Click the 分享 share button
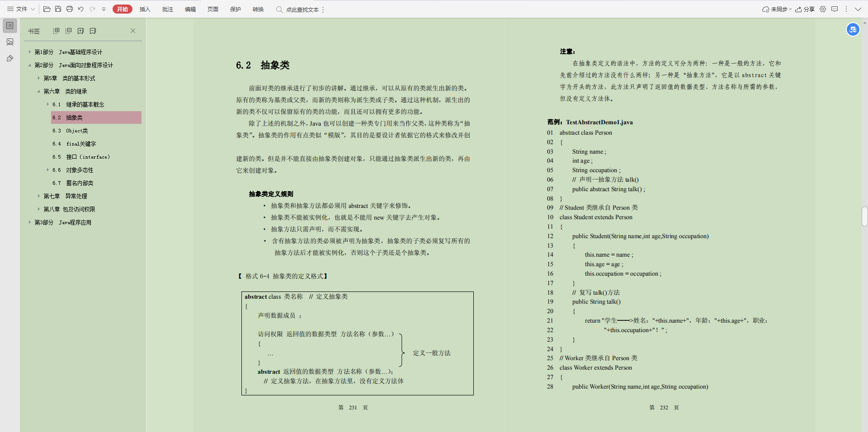868x432 pixels. pos(805,9)
